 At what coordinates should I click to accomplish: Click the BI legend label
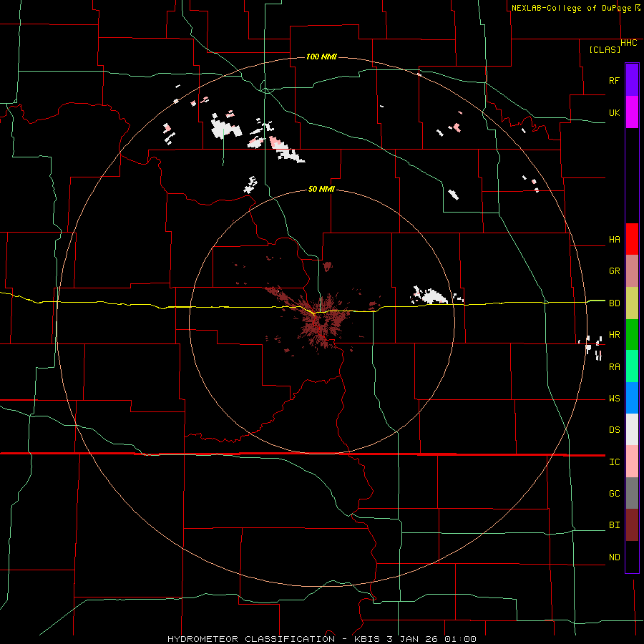click(614, 525)
